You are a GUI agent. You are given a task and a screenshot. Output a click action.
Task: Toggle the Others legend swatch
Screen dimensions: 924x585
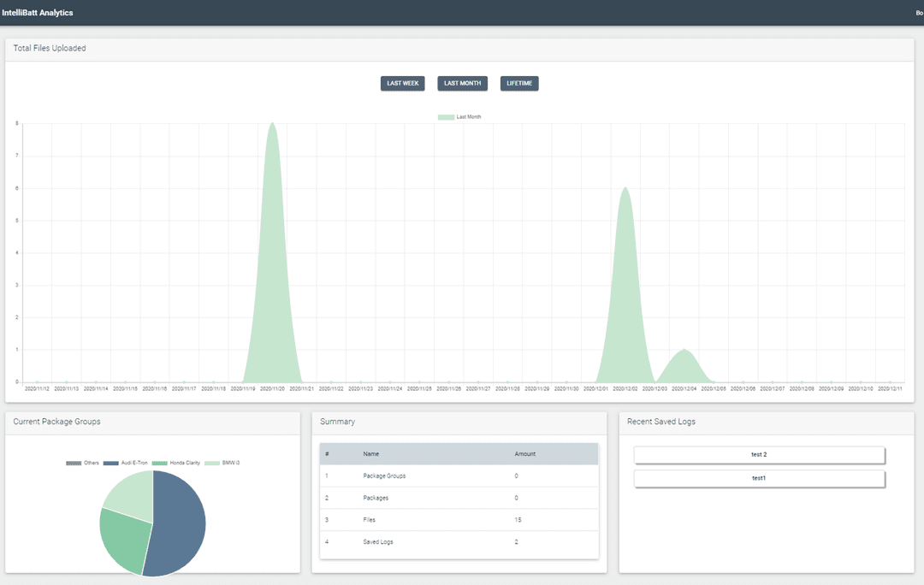click(x=74, y=463)
